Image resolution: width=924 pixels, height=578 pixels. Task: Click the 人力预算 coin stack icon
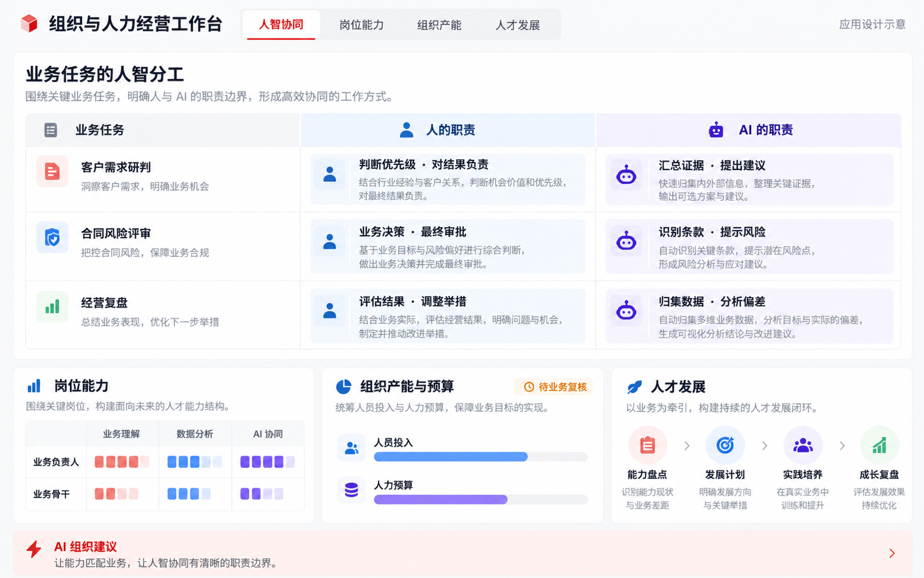point(351,490)
